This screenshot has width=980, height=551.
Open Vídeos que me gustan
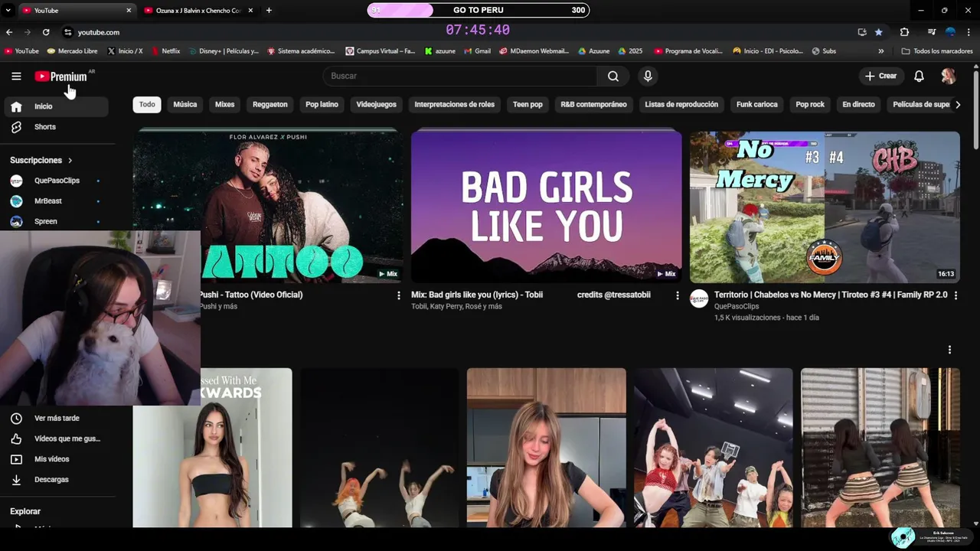[57, 439]
